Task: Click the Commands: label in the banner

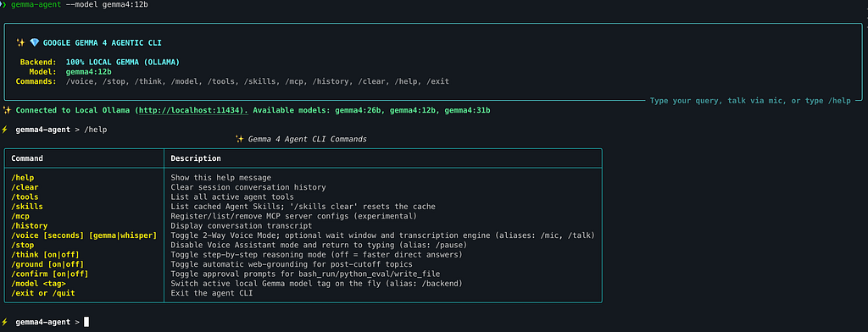Action: click(36, 81)
